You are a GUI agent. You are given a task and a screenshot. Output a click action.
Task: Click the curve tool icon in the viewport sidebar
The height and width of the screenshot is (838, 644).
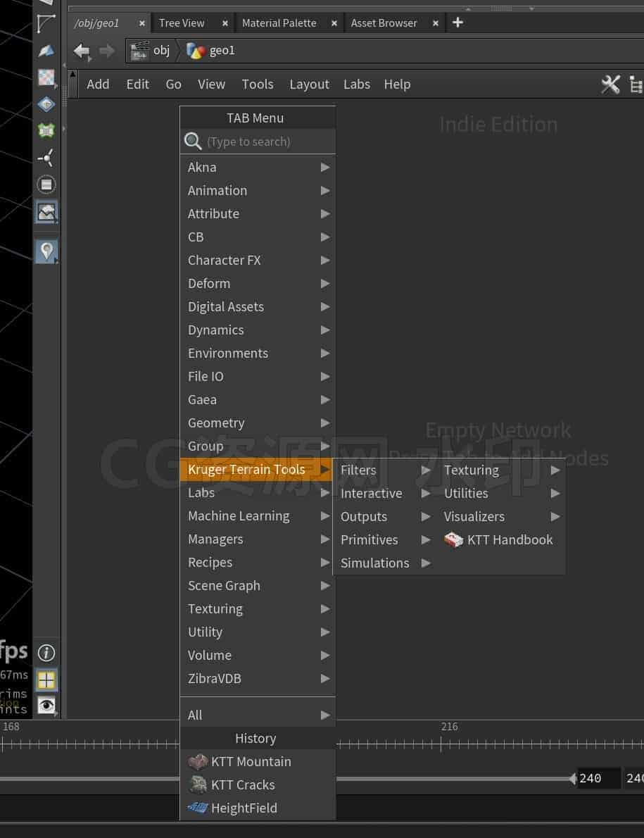[x=46, y=23]
